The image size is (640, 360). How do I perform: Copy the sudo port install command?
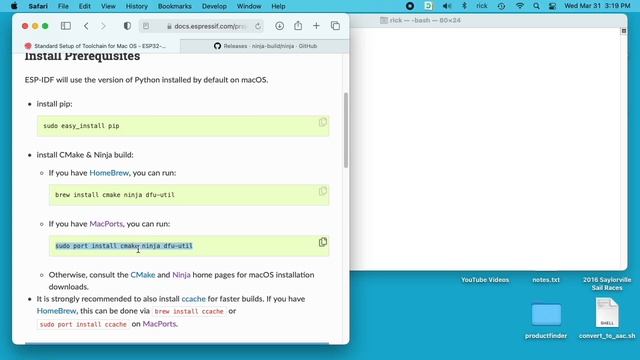pos(322,242)
